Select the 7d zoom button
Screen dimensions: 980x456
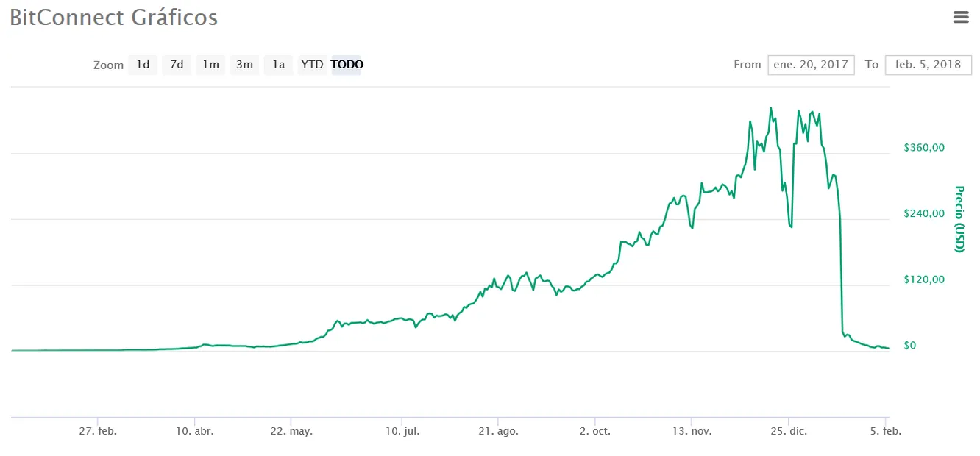point(177,65)
